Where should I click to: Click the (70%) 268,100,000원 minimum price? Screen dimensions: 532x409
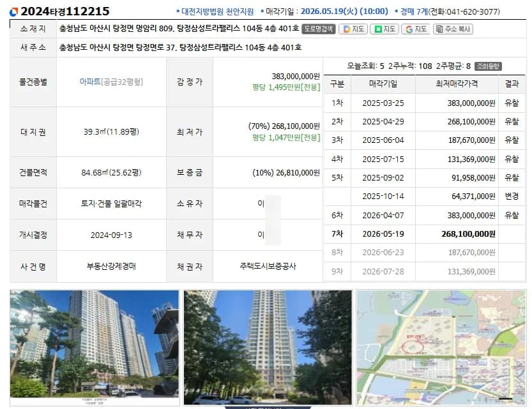[x=284, y=126]
